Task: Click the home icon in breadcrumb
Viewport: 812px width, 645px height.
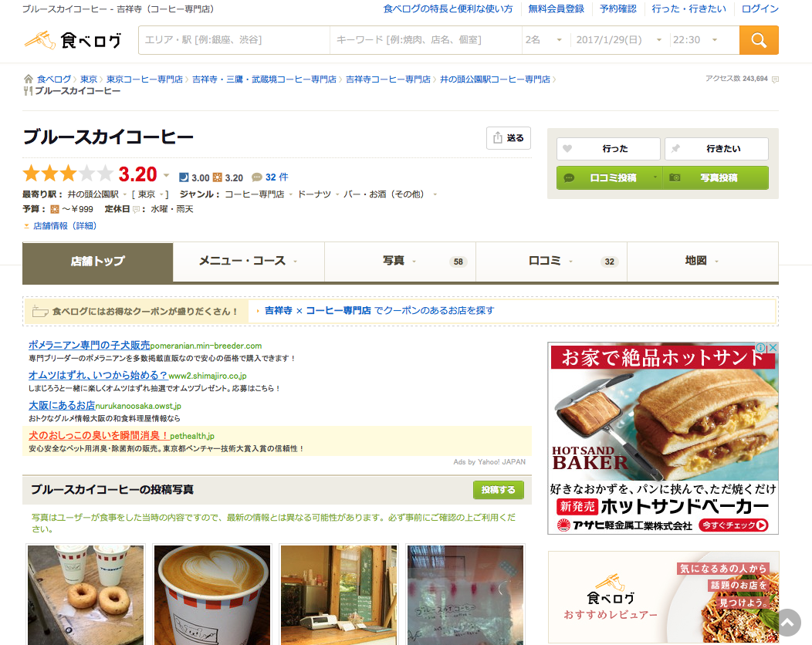Action: point(29,79)
